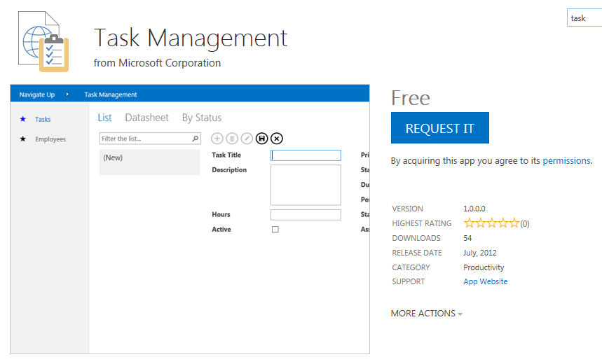Click Navigate Up in the blue bar
This screenshot has height=364, width=602.
point(37,94)
